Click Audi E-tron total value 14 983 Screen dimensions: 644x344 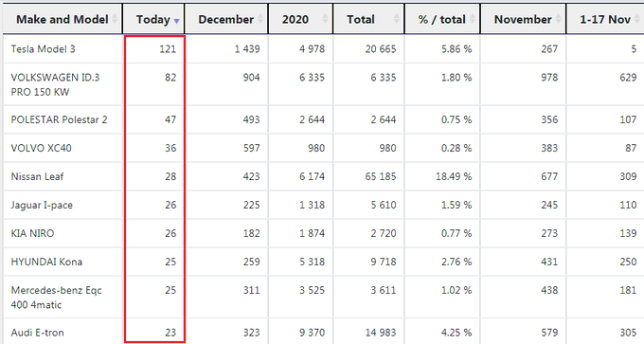pos(381,332)
